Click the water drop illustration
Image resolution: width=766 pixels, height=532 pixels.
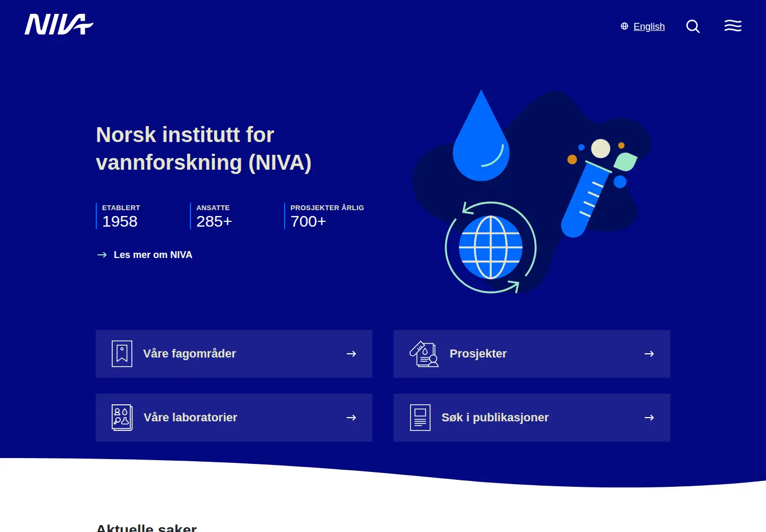[x=481, y=136]
